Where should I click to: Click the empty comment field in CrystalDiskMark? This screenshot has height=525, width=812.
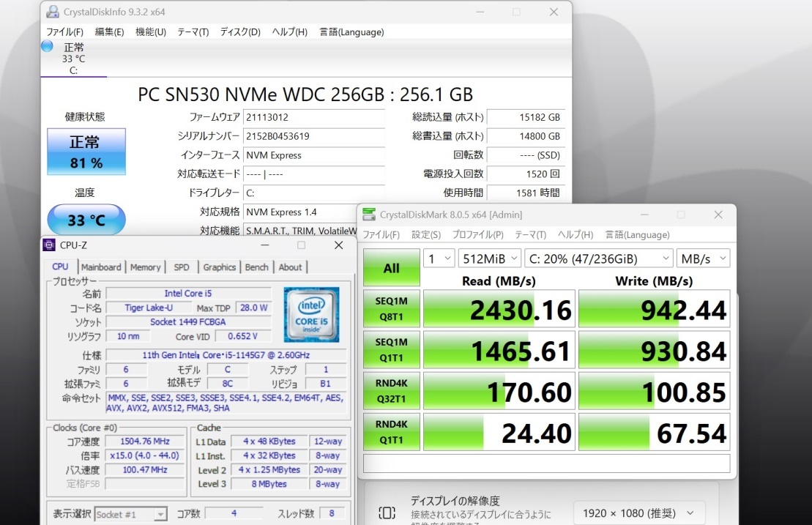coord(546,463)
